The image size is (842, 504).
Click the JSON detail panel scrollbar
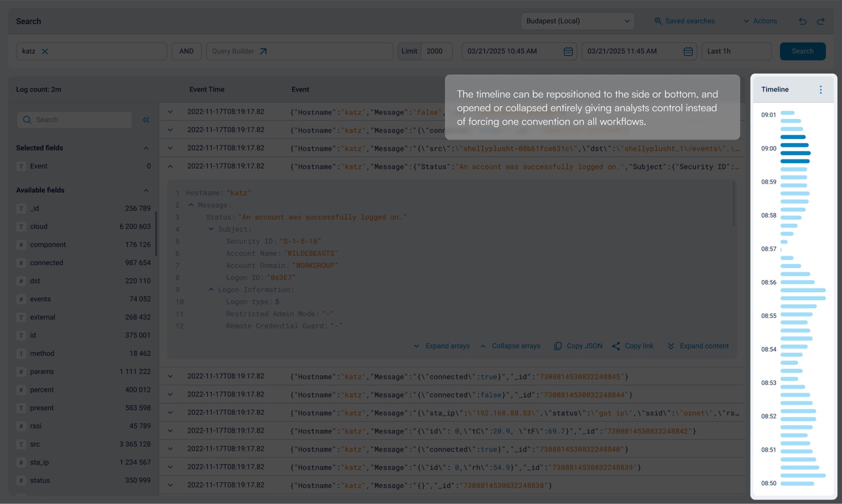coord(734,204)
